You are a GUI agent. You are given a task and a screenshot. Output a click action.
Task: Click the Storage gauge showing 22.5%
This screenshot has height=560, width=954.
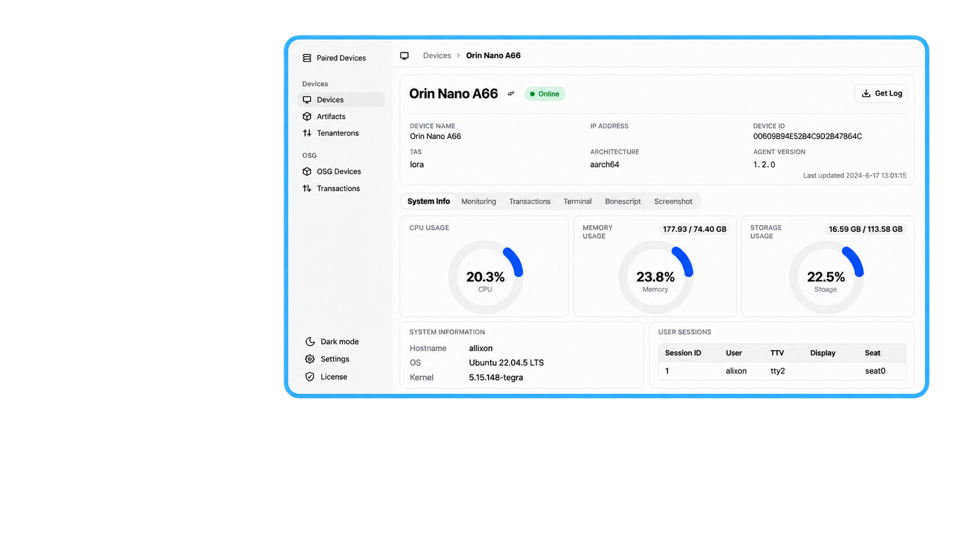pos(826,277)
